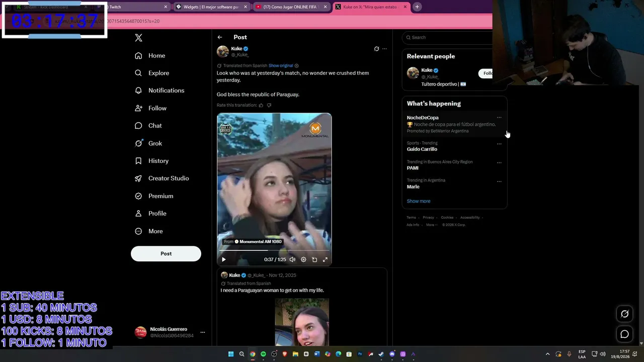Open the Windows Start menu

coord(231,354)
